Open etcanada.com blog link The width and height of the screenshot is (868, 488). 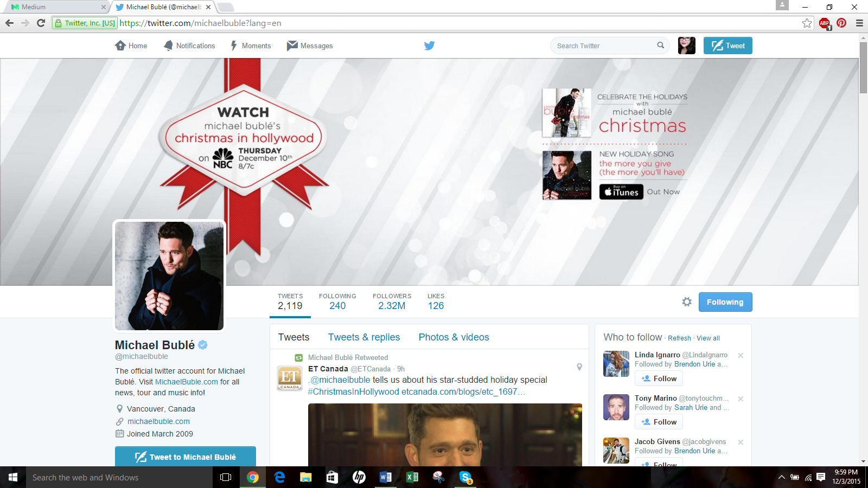[x=463, y=391]
